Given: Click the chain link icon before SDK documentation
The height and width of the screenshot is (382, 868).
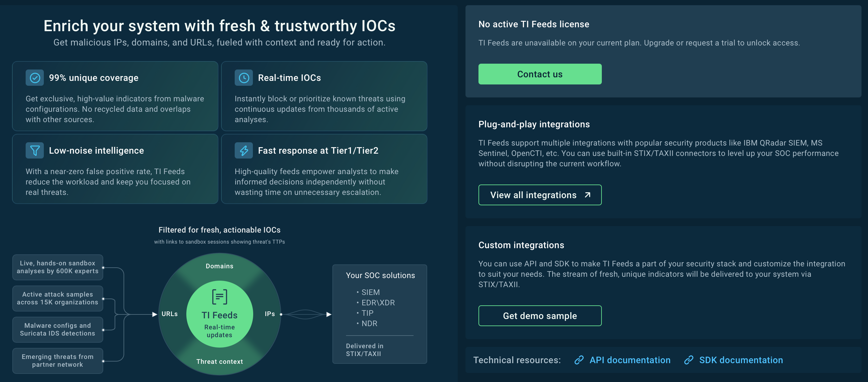Looking at the screenshot, I should pyautogui.click(x=688, y=360).
